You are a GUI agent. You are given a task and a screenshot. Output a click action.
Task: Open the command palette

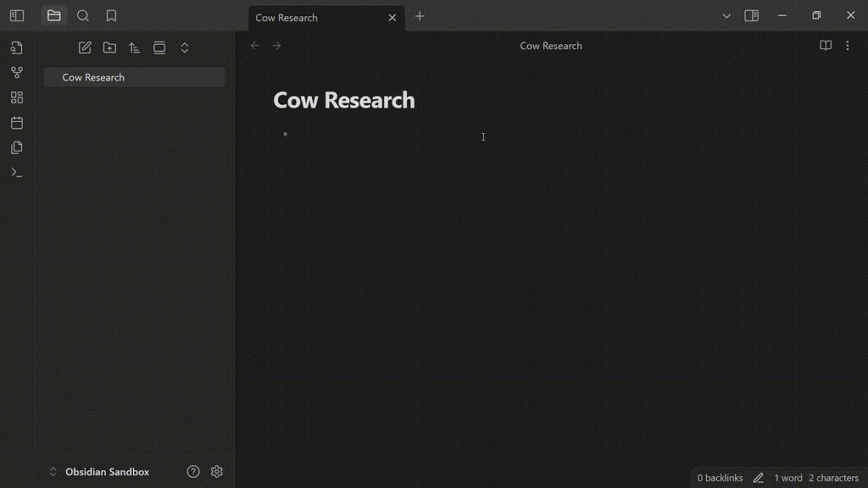[x=17, y=172]
